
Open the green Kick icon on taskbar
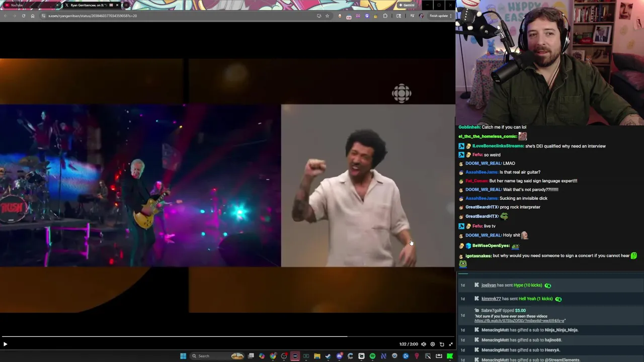450,356
